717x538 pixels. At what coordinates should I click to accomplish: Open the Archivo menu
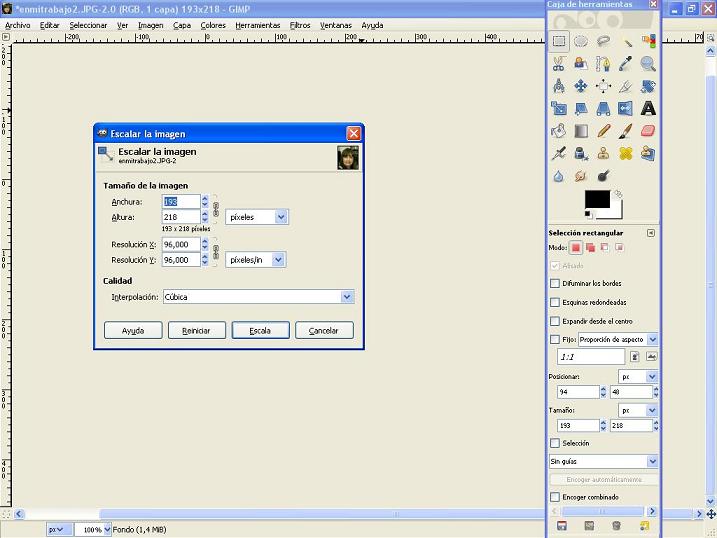17,26
